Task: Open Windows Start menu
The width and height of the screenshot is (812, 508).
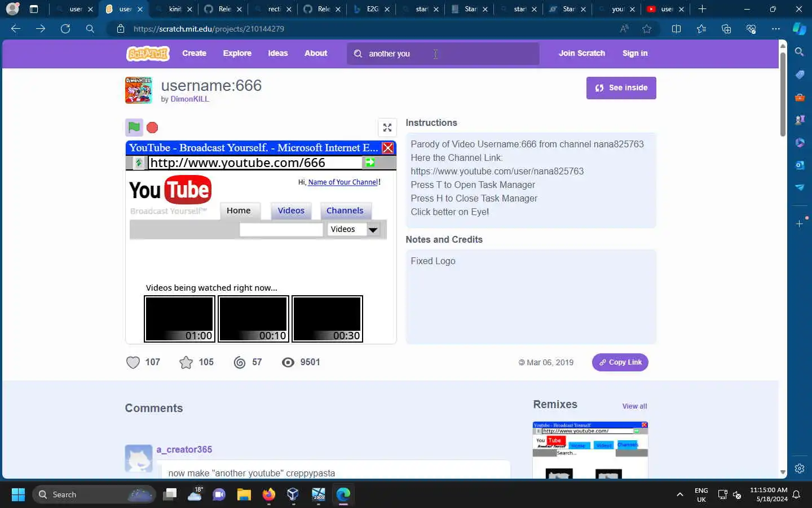Action: 18,494
